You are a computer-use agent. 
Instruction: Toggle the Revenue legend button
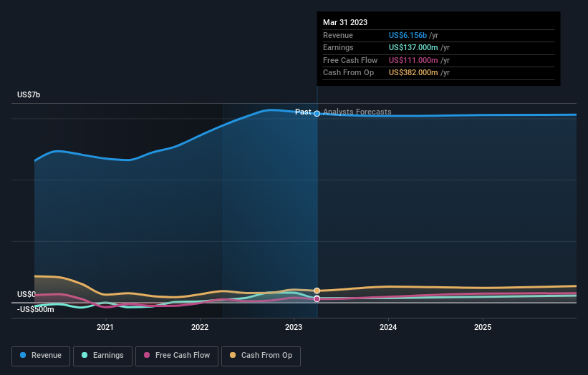(x=41, y=356)
